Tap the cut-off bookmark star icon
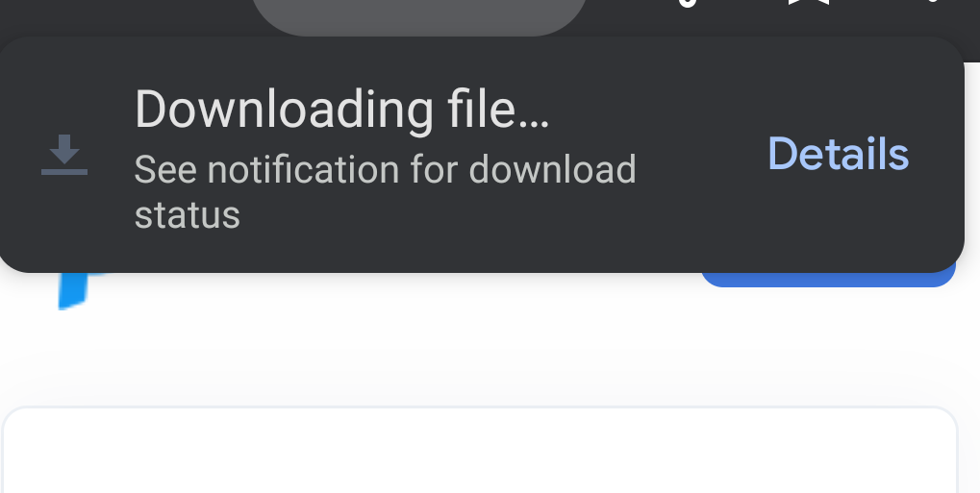This screenshot has width=980, height=493. (808, 3)
